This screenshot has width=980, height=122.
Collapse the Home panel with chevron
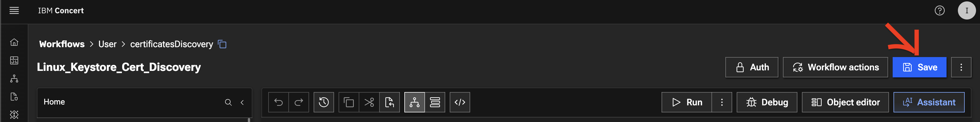[242, 102]
